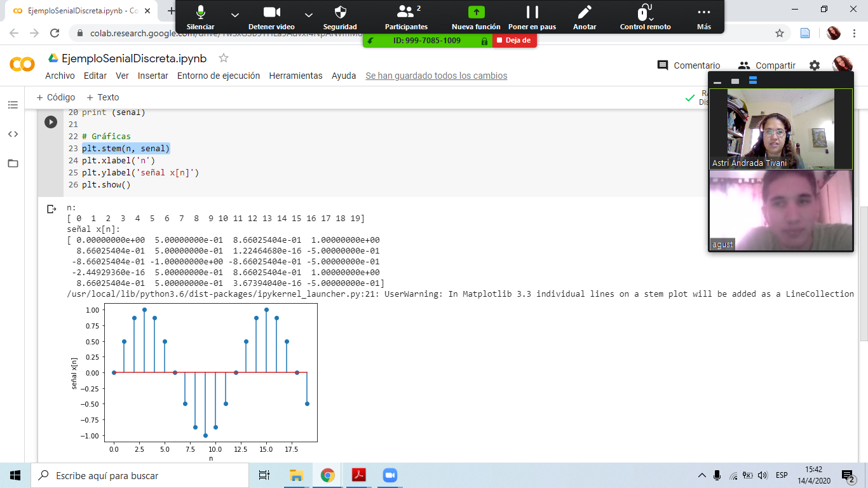Expand video options arrow next to Detener video

coord(309,15)
